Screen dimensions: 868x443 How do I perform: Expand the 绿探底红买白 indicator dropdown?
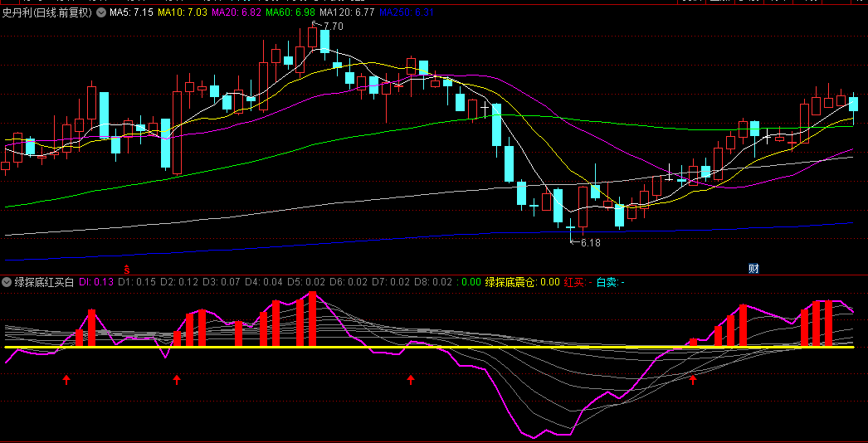coord(7,282)
